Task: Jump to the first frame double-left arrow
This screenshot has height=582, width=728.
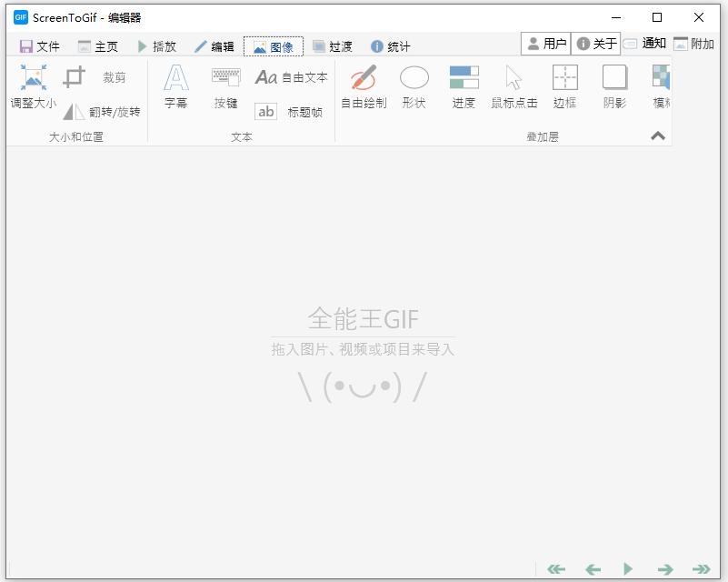Action: 556,569
